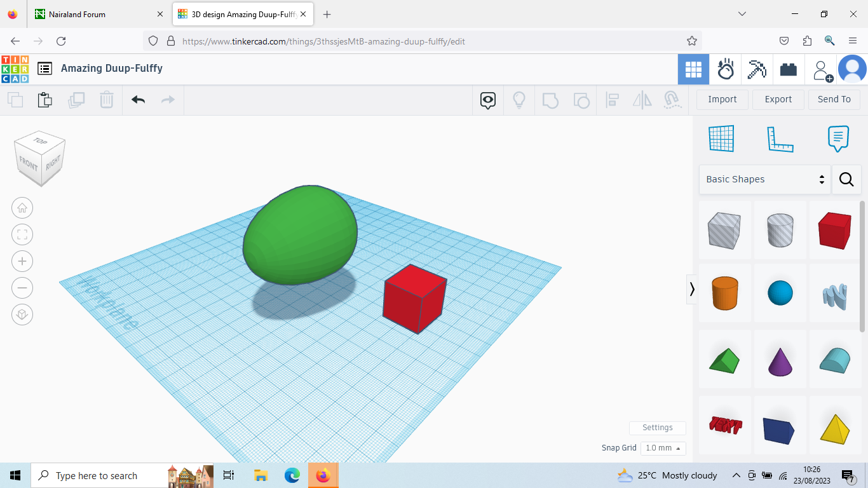
Task: Open the Align tool
Action: coord(613,100)
